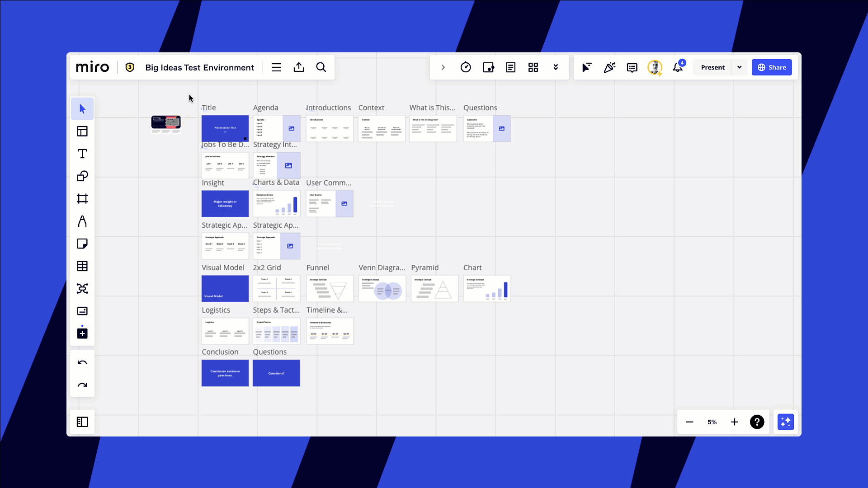Select the Sticky note tool
The image size is (868, 488).
pyautogui.click(x=82, y=244)
